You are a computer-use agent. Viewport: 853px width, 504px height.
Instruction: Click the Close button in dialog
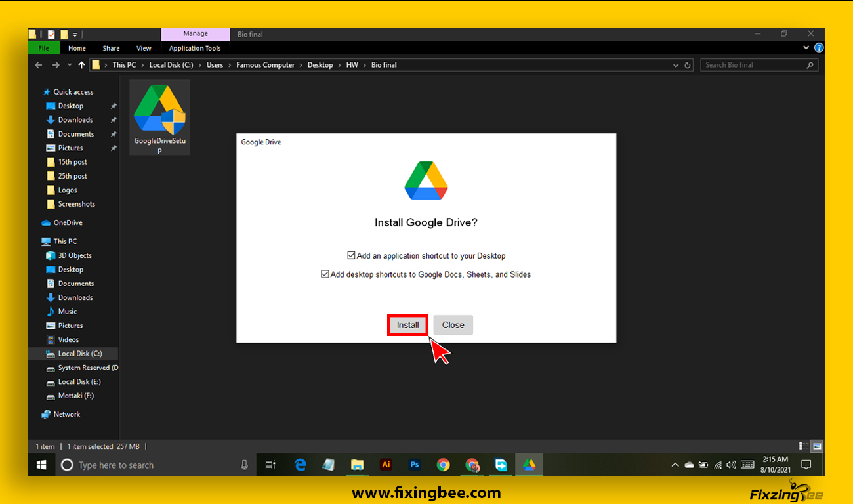pyautogui.click(x=453, y=325)
